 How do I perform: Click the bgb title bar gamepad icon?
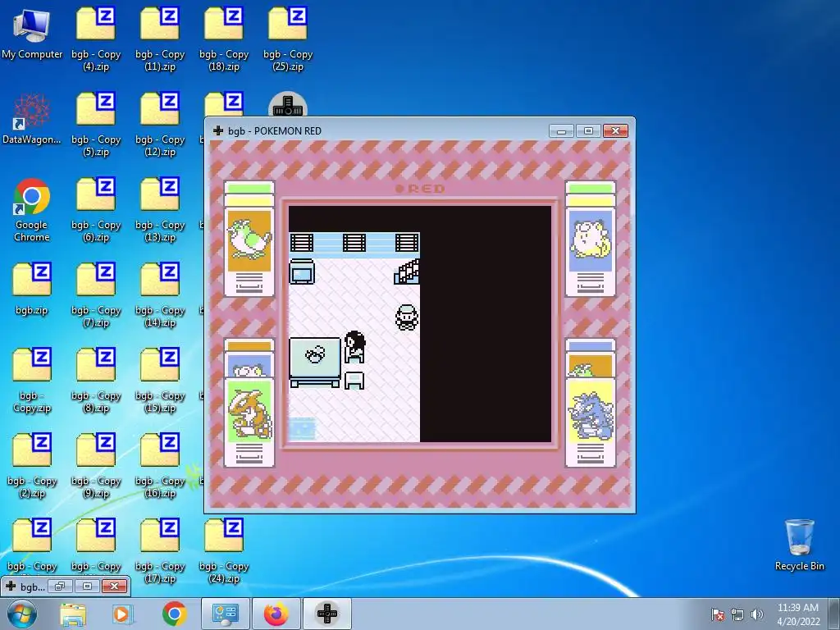pos(218,130)
